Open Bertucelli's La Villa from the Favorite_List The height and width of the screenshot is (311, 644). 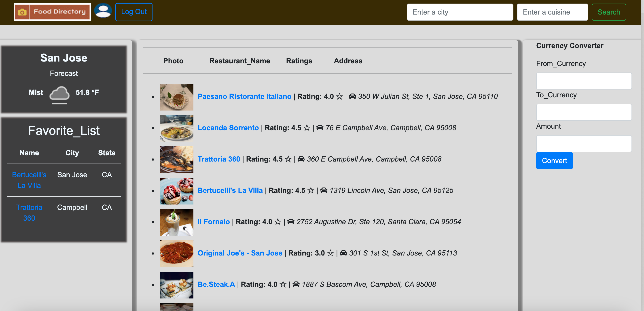29,180
